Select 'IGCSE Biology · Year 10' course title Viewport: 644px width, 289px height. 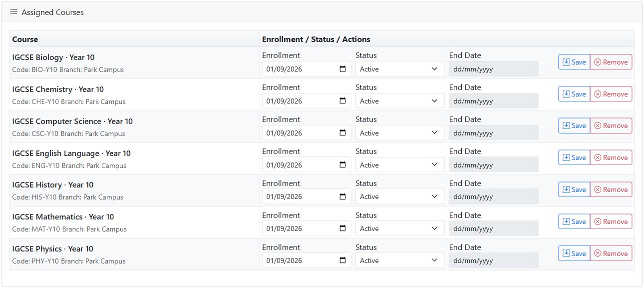click(x=53, y=57)
